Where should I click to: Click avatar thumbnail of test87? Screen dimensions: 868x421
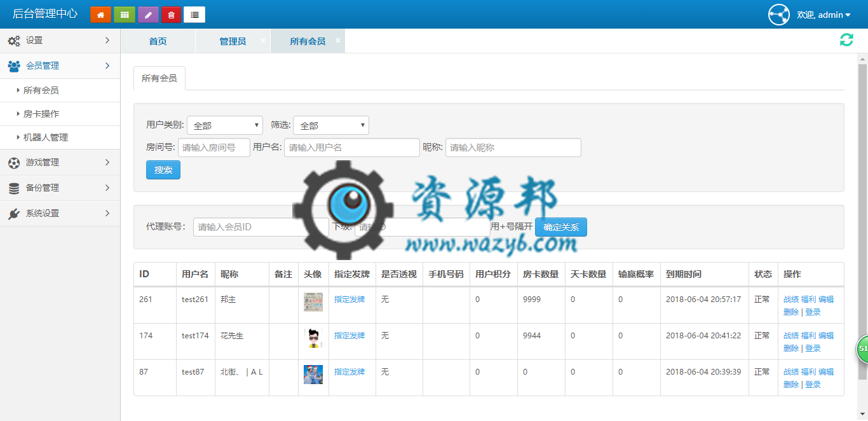[x=313, y=375]
